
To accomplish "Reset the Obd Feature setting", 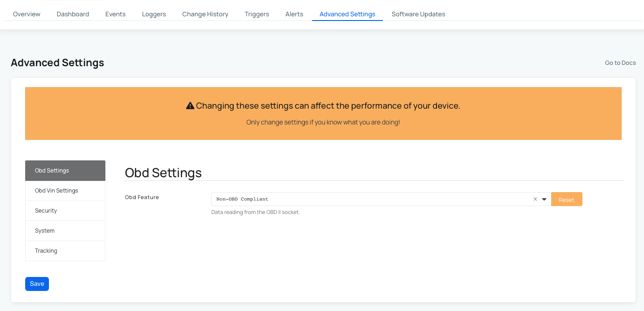I will point(567,199).
